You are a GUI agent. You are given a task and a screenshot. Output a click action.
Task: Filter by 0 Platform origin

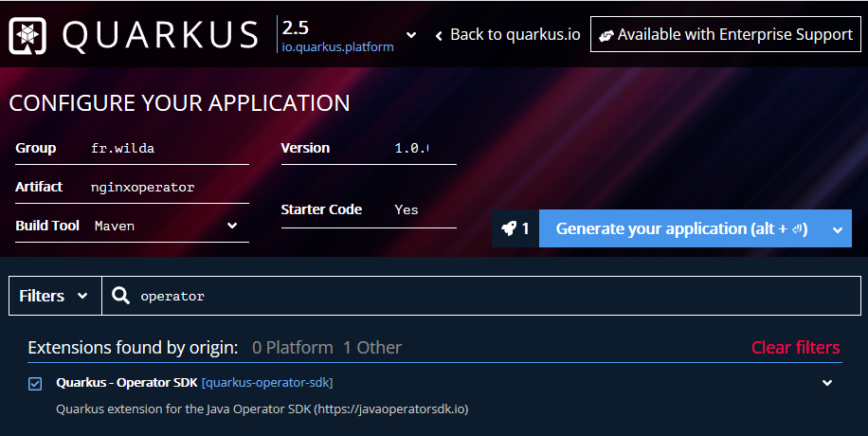(x=292, y=347)
